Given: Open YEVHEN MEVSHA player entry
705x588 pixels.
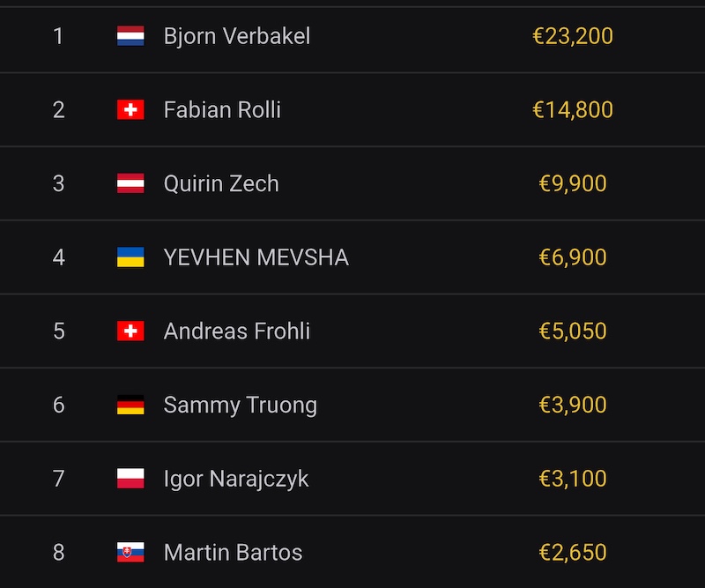Looking at the screenshot, I should (256, 257).
